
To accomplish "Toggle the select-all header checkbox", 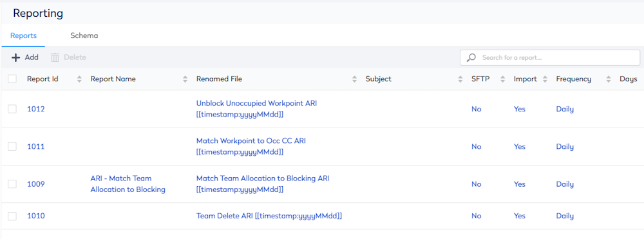I will tap(12, 79).
